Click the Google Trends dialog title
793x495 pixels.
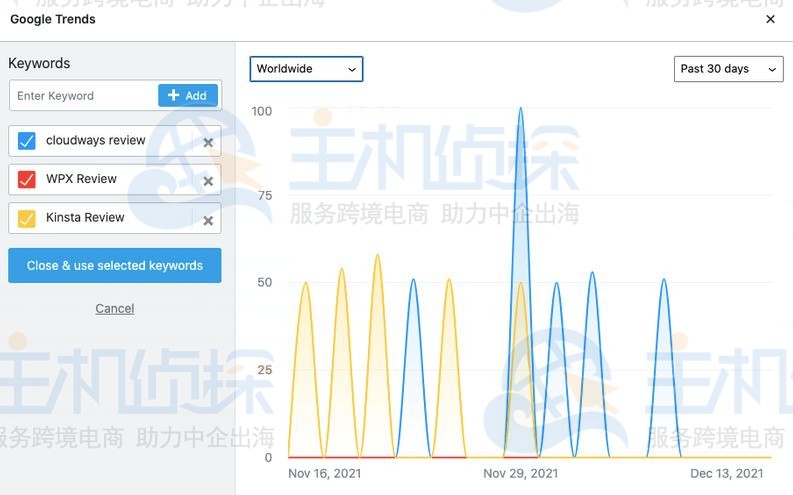53,19
